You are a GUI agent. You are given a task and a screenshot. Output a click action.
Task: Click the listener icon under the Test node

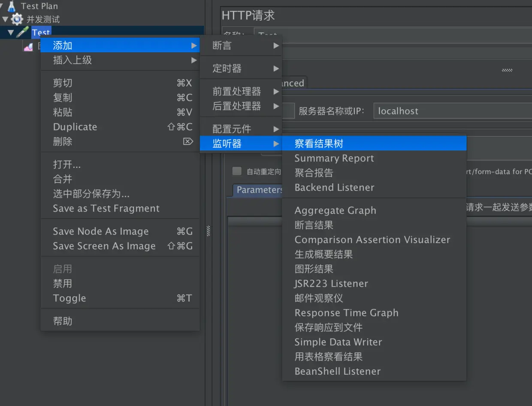pyautogui.click(x=28, y=47)
